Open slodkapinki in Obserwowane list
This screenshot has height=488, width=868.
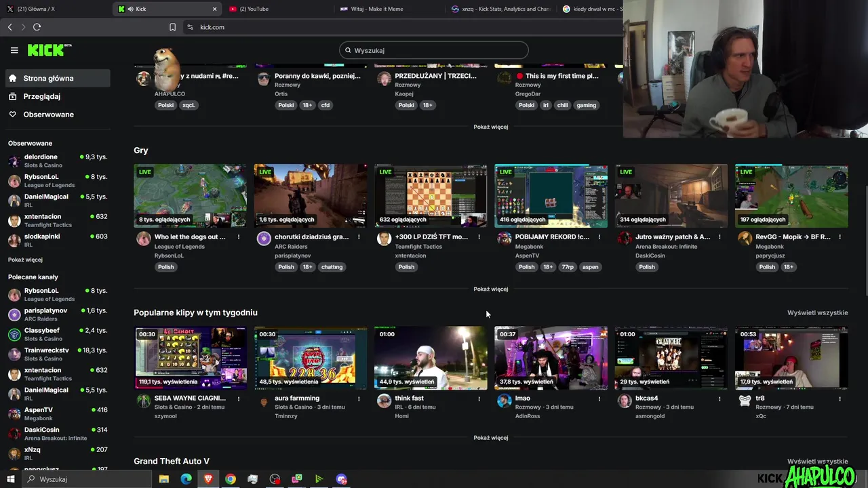pyautogui.click(x=58, y=240)
